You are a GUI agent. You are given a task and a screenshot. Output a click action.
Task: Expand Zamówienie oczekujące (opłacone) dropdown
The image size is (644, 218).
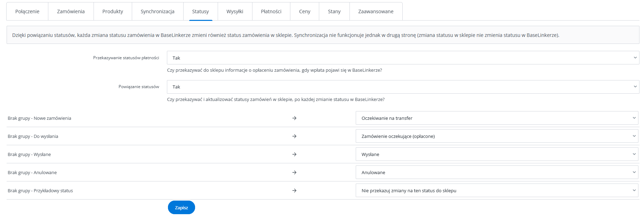497,136
